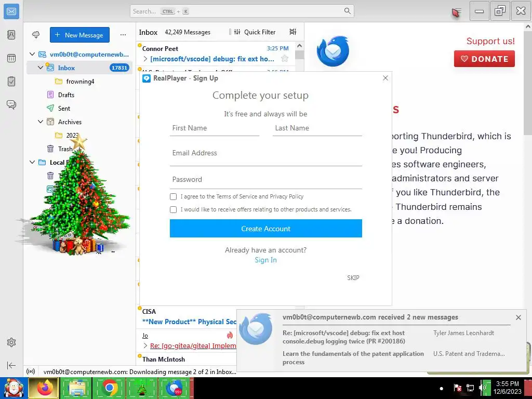The height and width of the screenshot is (399, 532).
Task: Collapse the vm0b0t account tree
Action: pos(32,54)
